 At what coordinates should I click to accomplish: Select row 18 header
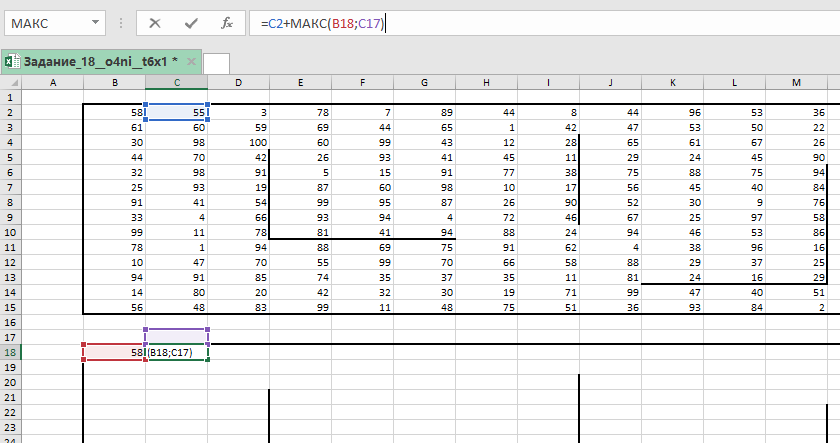click(10, 352)
